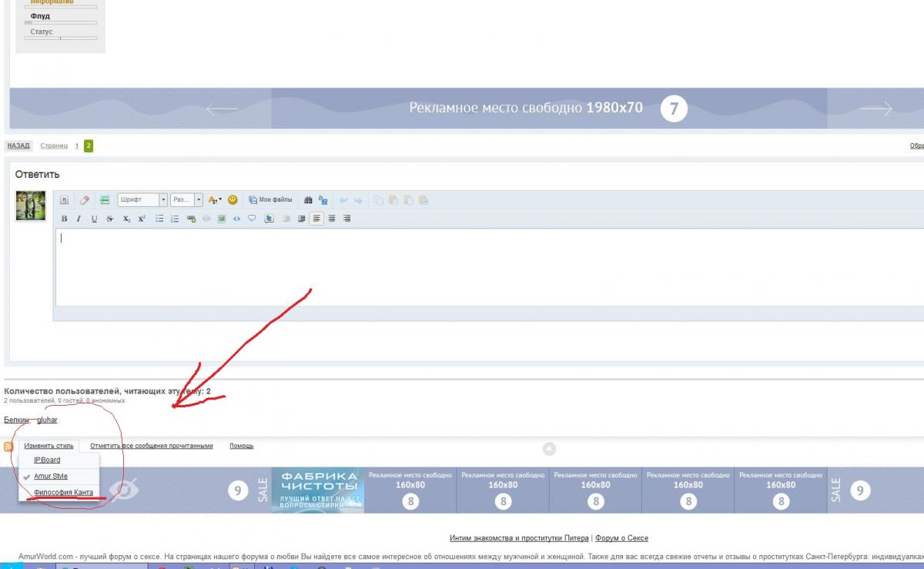This screenshot has height=569, width=924.
Task: Open Мои файлы attachments
Action: (x=270, y=199)
